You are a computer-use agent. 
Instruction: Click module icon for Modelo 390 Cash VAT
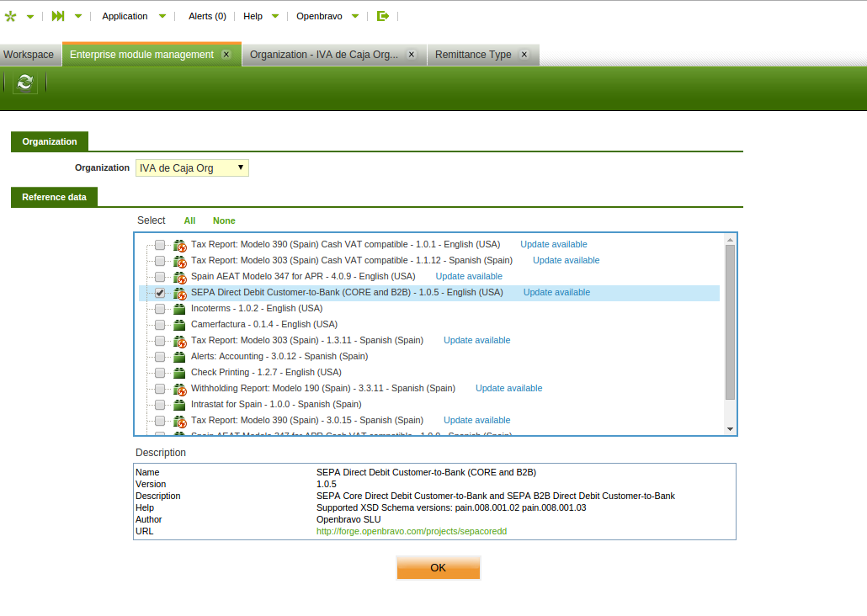click(x=179, y=245)
